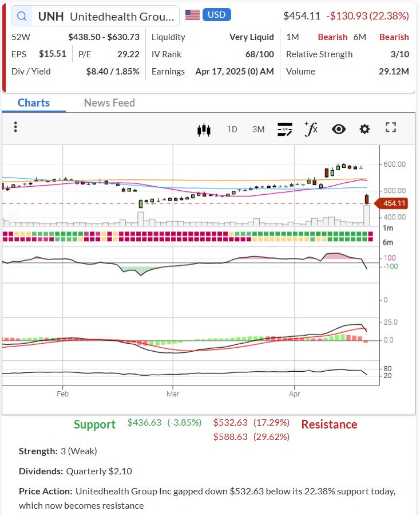Switch to the News Feed tab
Image resolution: width=420 pixels, height=515 pixels.
109,103
